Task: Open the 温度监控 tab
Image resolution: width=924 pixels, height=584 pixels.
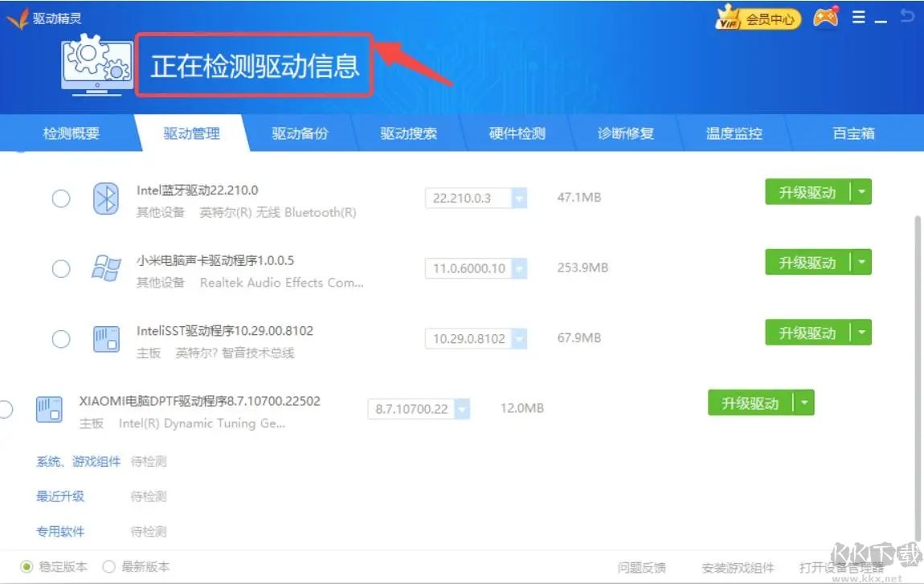Action: coord(734,134)
